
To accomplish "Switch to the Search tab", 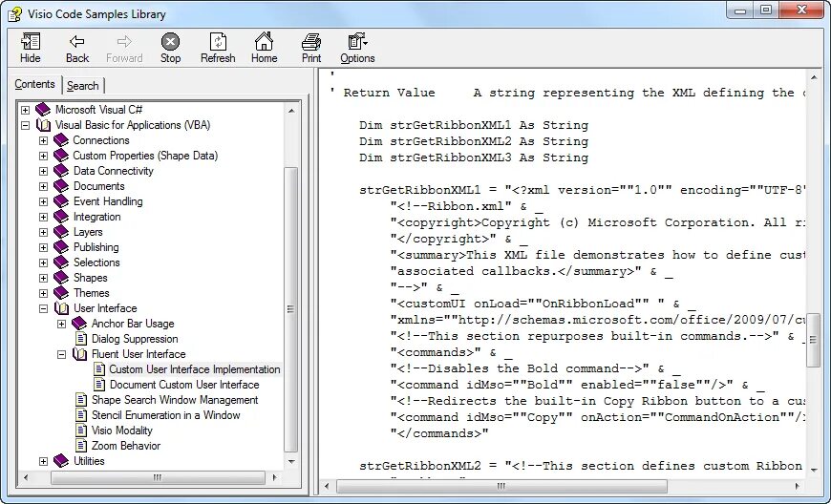I will pyautogui.click(x=83, y=85).
